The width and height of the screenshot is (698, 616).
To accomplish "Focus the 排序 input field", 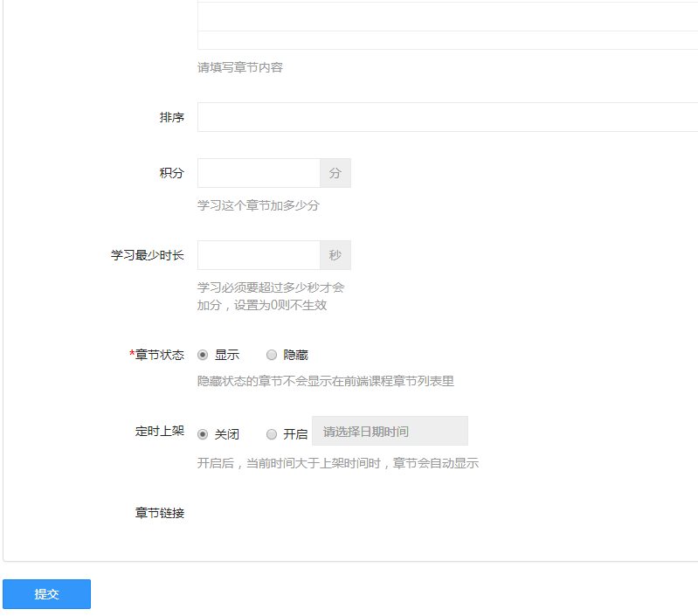I will click(x=447, y=117).
